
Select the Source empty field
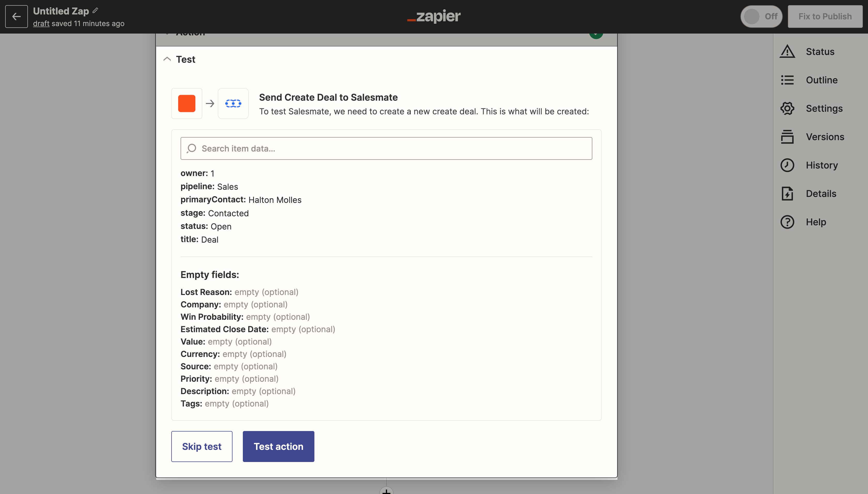[x=229, y=366]
